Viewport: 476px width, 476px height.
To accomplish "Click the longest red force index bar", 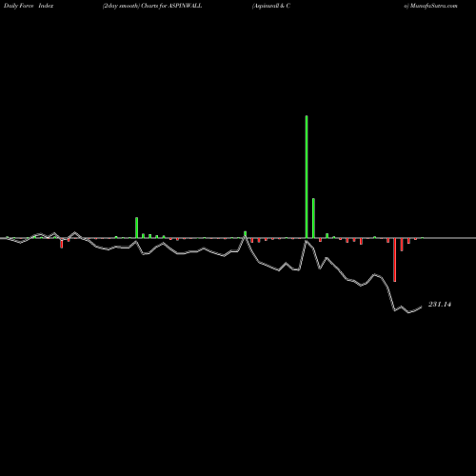I will coord(394,260).
